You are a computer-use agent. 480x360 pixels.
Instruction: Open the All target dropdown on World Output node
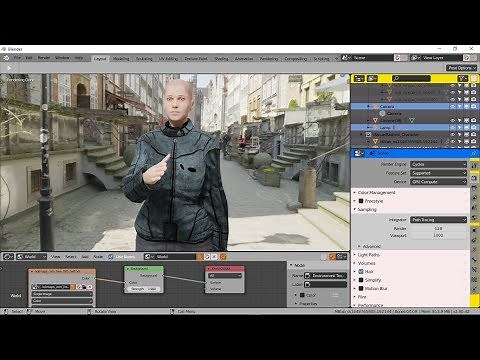point(225,276)
